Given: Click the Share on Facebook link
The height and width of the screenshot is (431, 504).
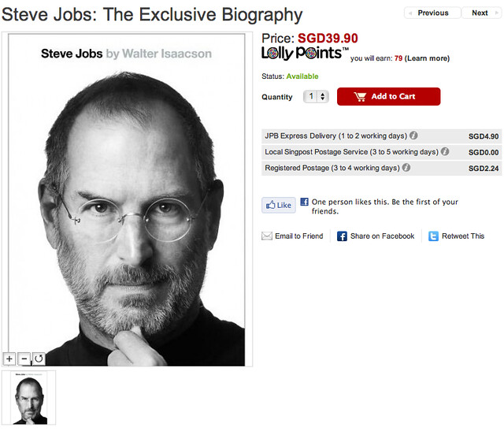Looking at the screenshot, I should tap(382, 236).
